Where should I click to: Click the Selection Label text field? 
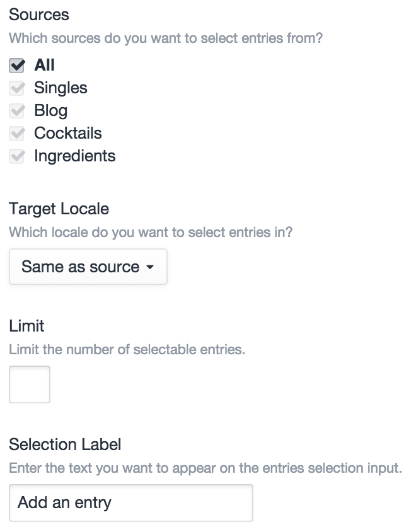pyautogui.click(x=130, y=502)
